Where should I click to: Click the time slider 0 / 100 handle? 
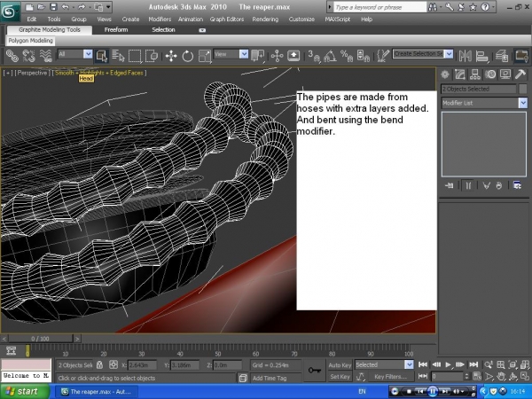pos(40,339)
